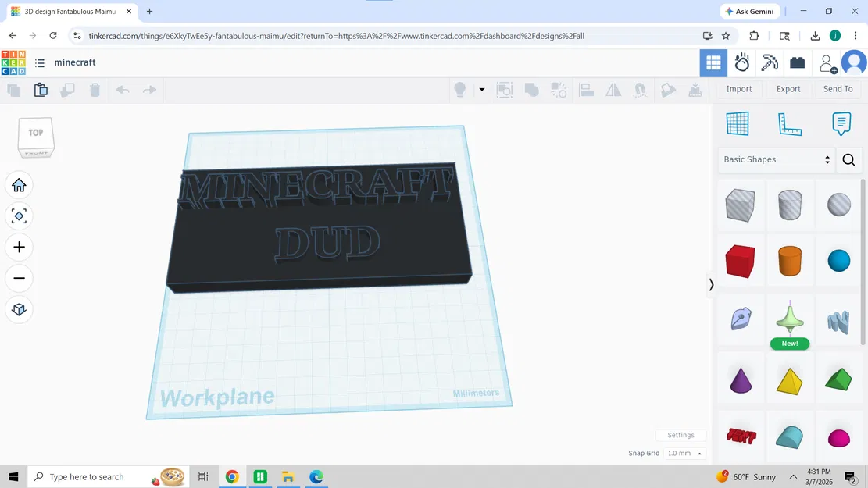This screenshot has height=488, width=868.
Task: Invite people with the add-user icon
Action: click(x=827, y=63)
